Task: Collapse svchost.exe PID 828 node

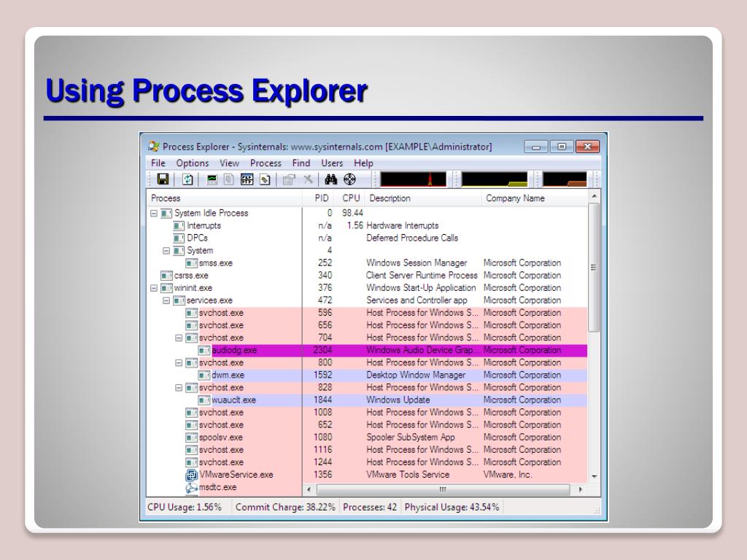Action: point(179,388)
